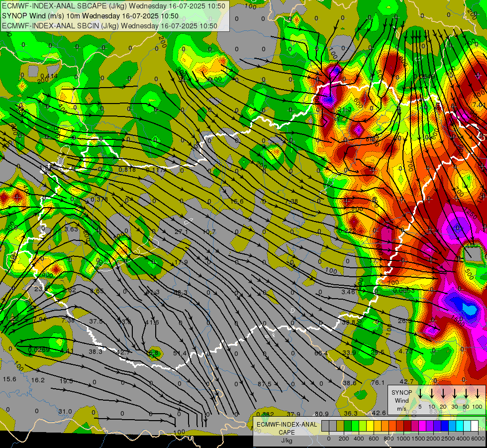
Task: Click the 65.4 value on map
Action: click(x=321, y=353)
